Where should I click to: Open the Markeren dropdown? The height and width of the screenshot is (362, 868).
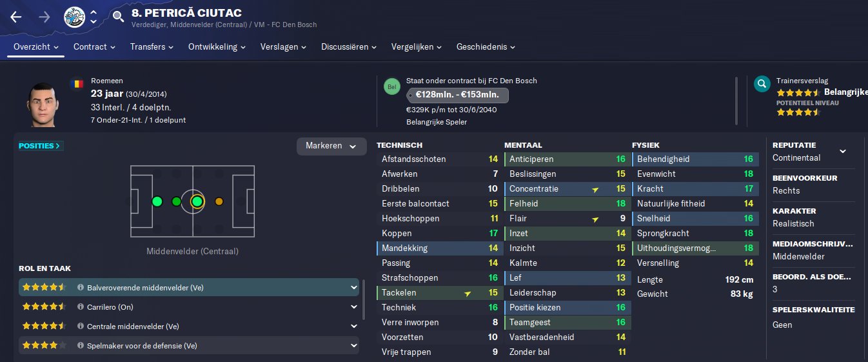[331, 146]
